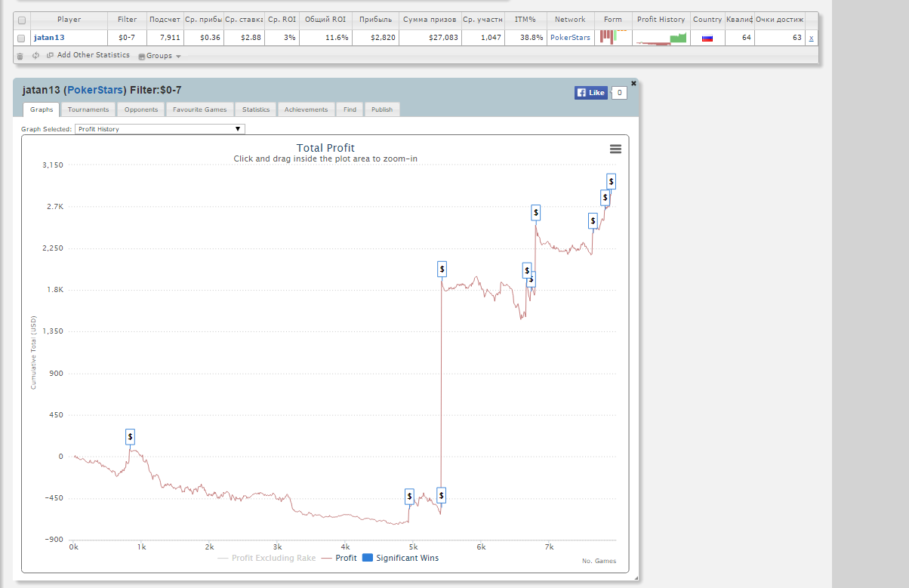This screenshot has height=588, width=909.
Task: Remove the jatan13 row with x link
Action: [811, 38]
